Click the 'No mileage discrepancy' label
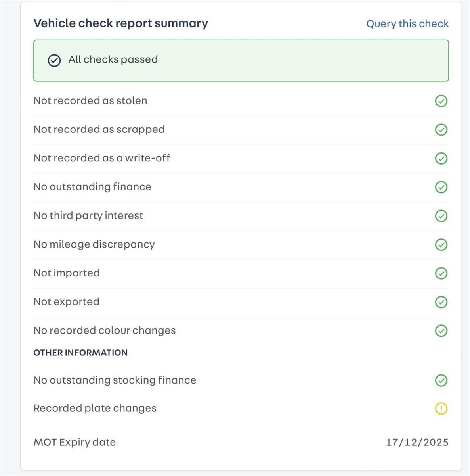 pyautogui.click(x=94, y=244)
